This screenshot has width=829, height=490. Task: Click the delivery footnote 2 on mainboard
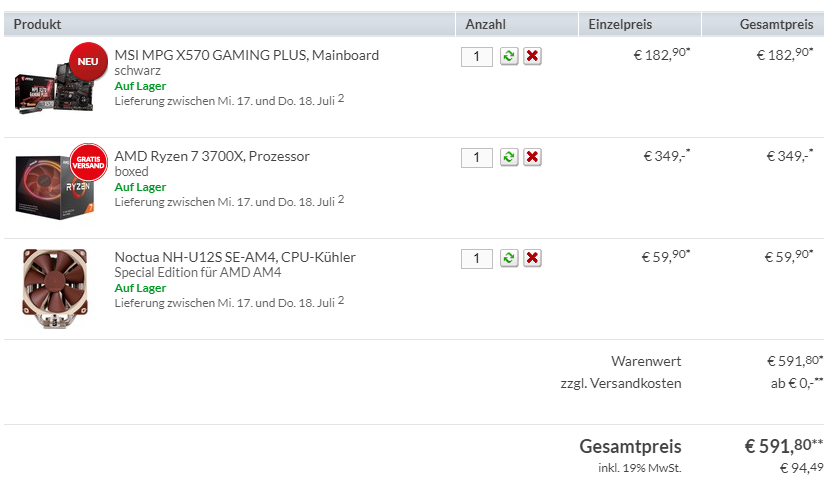click(341, 98)
